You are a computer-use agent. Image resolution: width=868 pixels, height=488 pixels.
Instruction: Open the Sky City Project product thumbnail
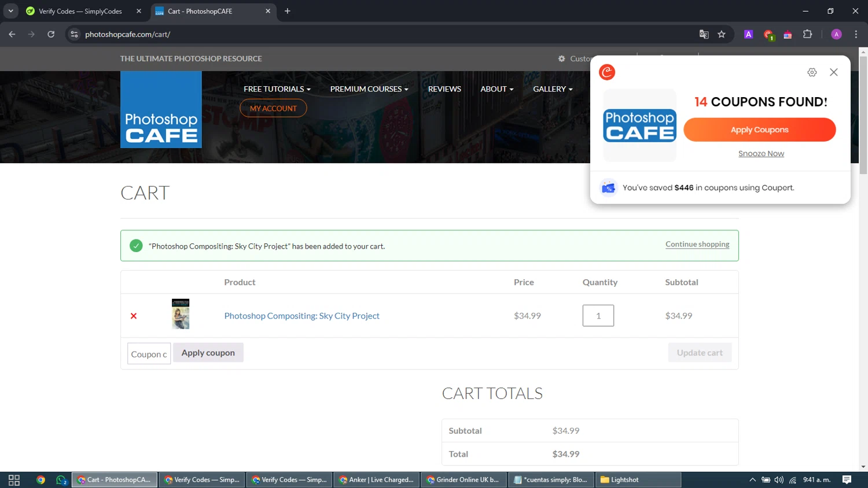(181, 314)
